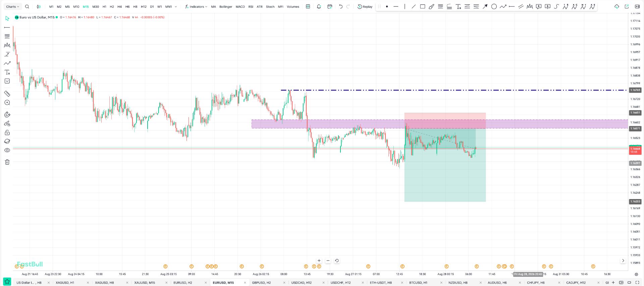Toggle the Stoch indicator
This screenshot has height=286, width=644.
(270, 7)
